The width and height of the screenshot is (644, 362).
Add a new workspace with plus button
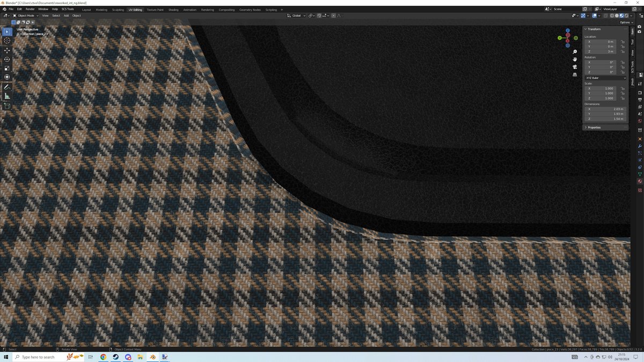point(282,10)
